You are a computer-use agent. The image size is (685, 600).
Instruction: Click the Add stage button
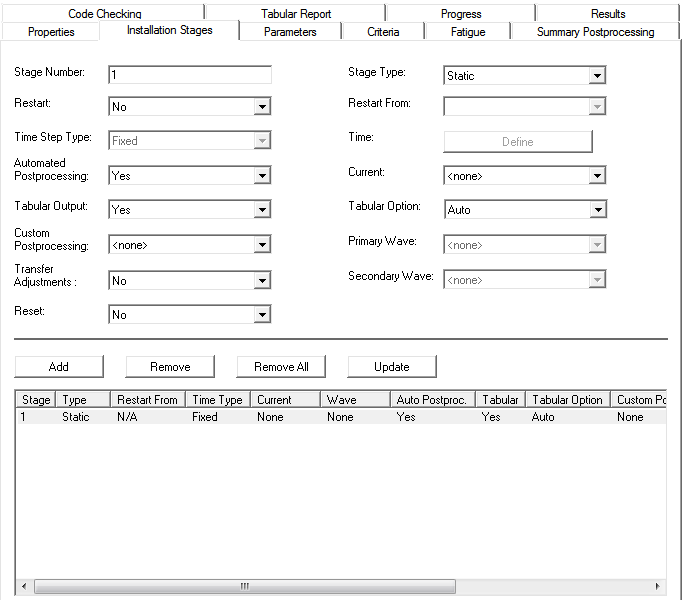pos(59,367)
